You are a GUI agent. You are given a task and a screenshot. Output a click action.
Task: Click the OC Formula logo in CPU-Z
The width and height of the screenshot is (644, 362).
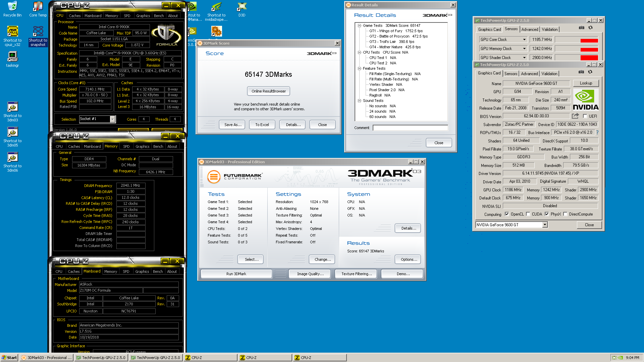166,35
